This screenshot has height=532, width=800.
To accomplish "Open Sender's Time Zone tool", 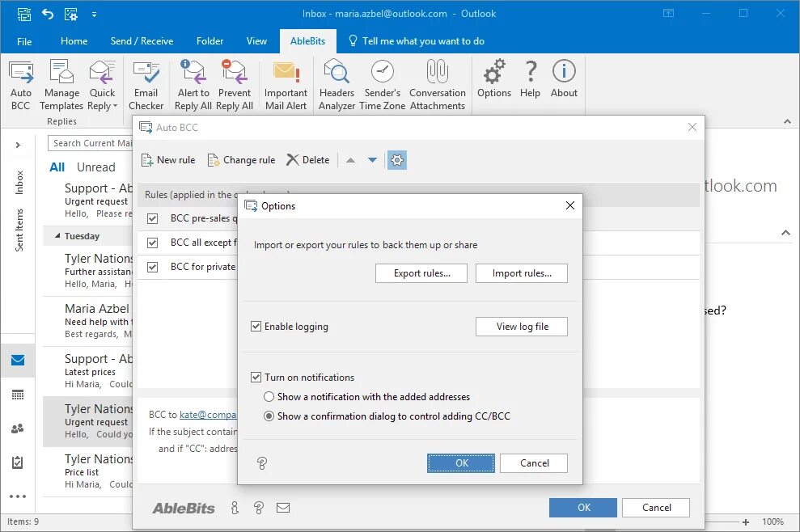I will point(382,85).
